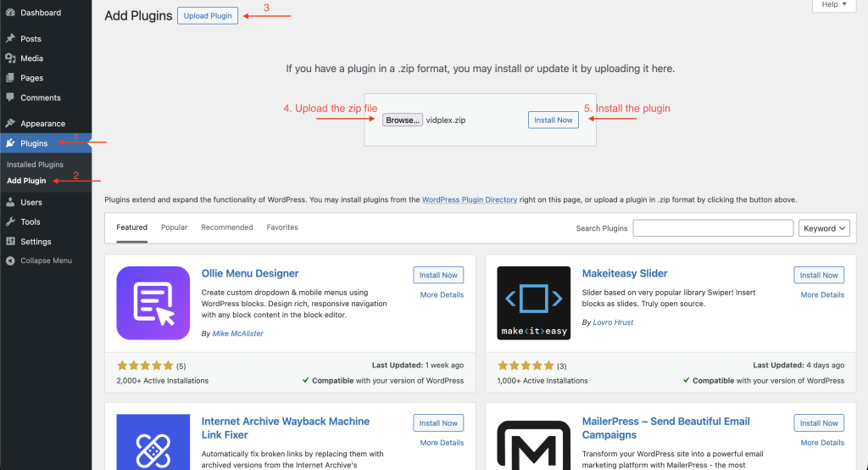Select the Recommended tab
868x470 pixels.
click(x=226, y=227)
